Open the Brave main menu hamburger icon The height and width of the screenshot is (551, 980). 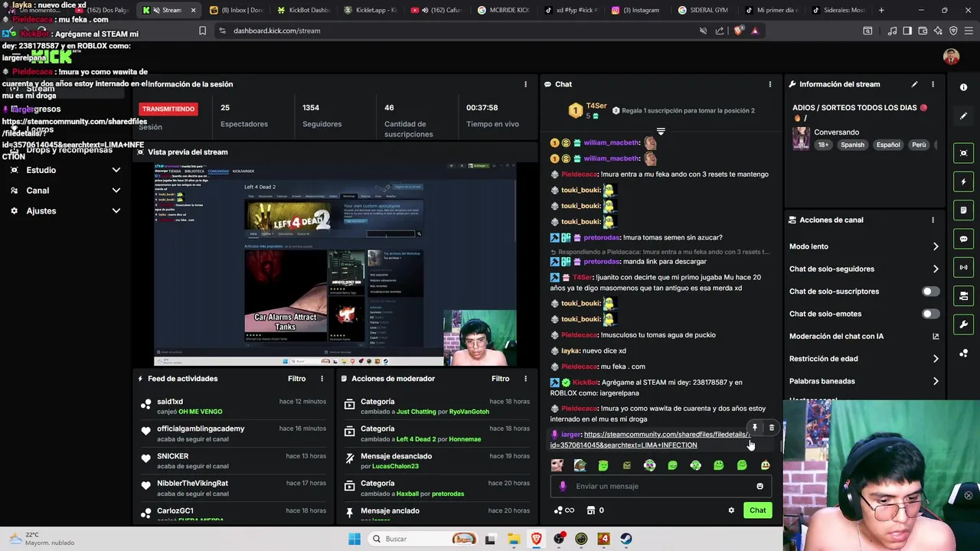pyautogui.click(x=967, y=31)
